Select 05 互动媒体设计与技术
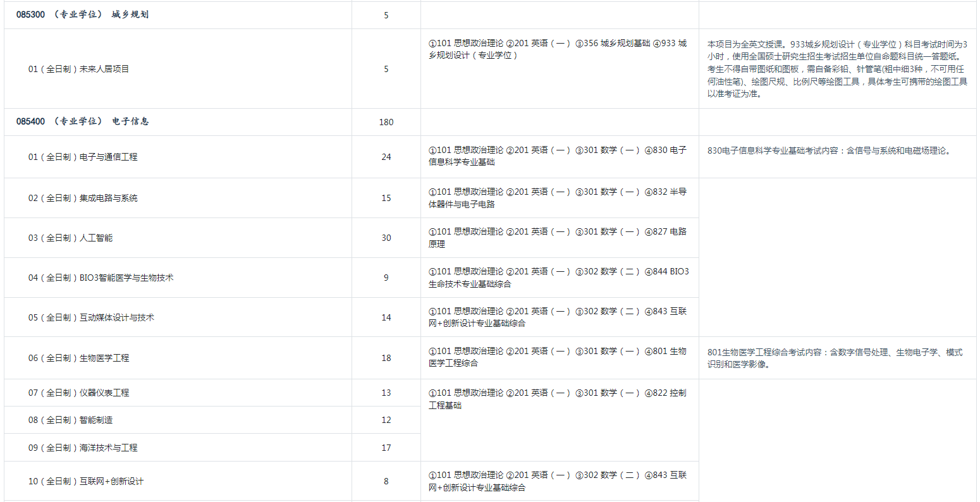Viewport: 980px width, 502px height. pos(90,317)
